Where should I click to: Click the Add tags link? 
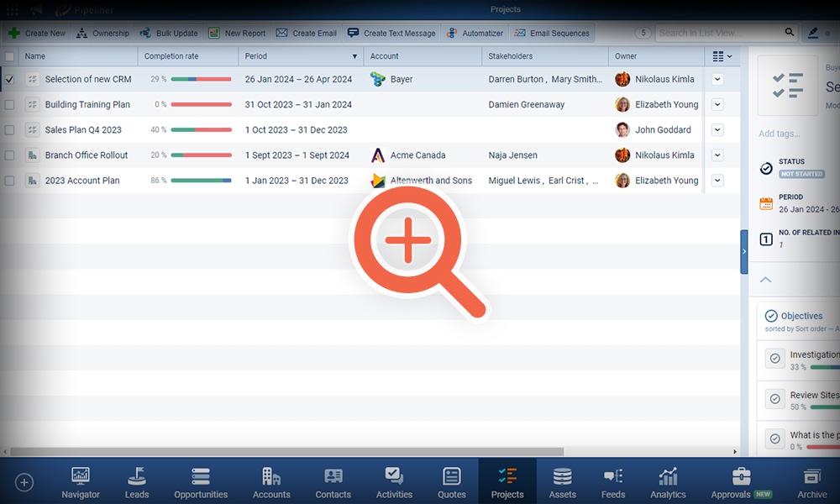pos(777,133)
